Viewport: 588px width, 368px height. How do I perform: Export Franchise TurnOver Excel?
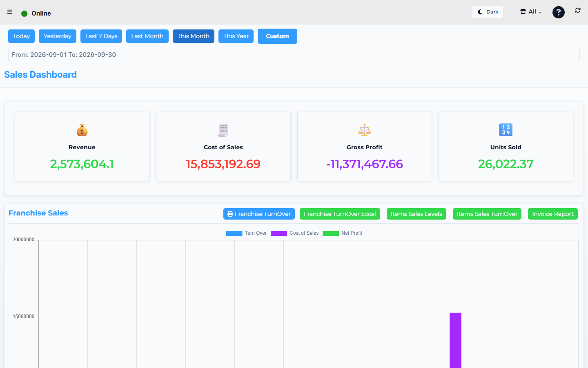340,214
